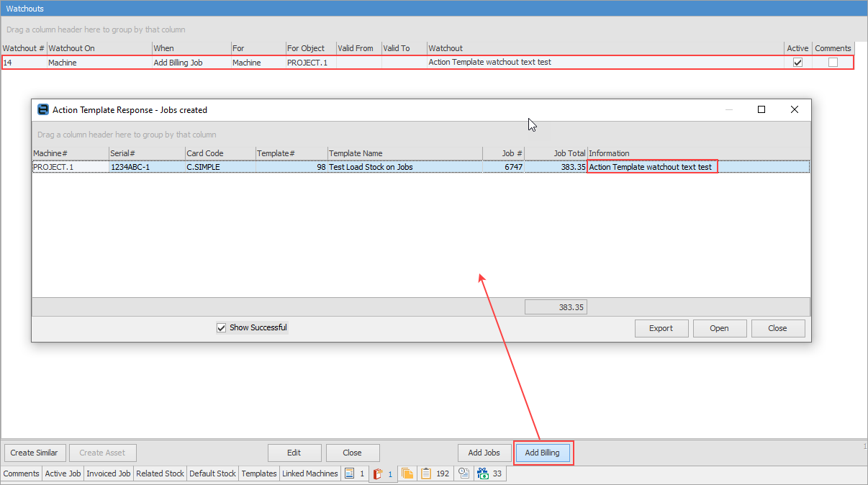Toggle the Active checkbox for watchout 14
This screenshot has height=485, width=868.
coord(797,63)
